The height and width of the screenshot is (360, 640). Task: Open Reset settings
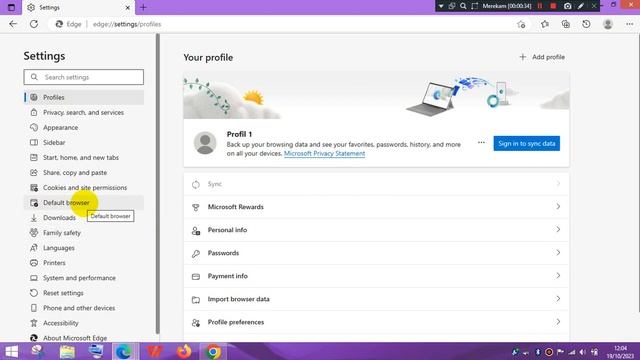click(84, 293)
